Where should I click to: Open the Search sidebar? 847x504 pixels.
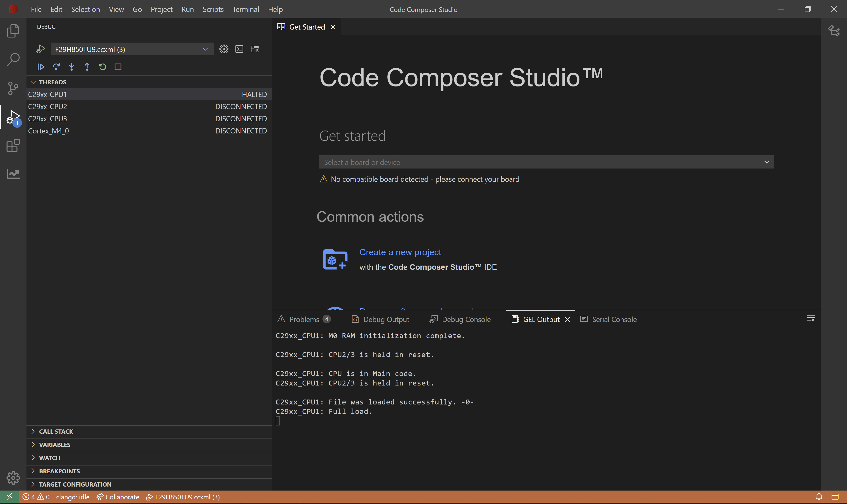pos(13,59)
